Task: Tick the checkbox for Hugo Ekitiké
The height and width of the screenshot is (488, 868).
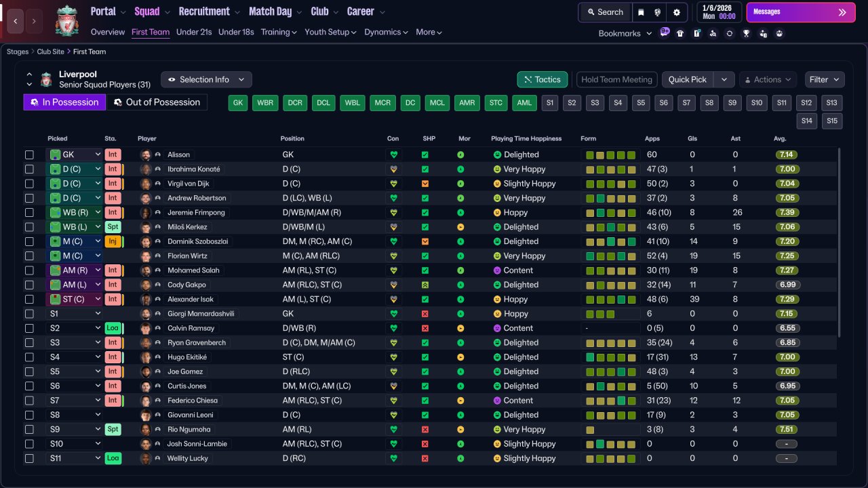Action: pos(29,357)
